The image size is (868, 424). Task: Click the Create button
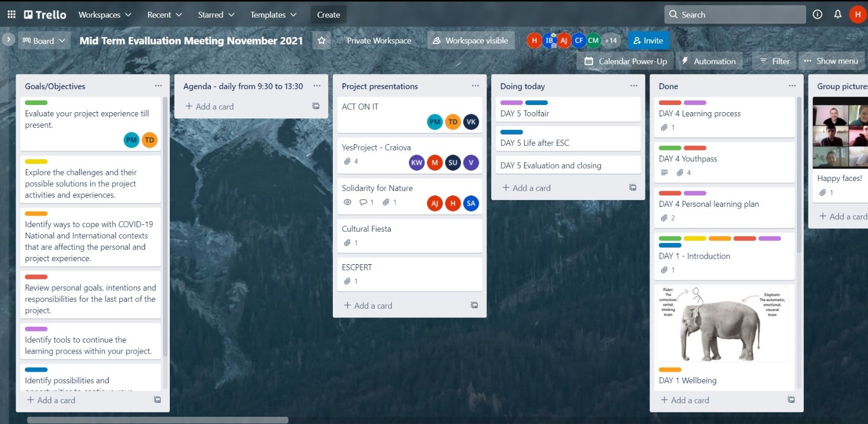329,14
